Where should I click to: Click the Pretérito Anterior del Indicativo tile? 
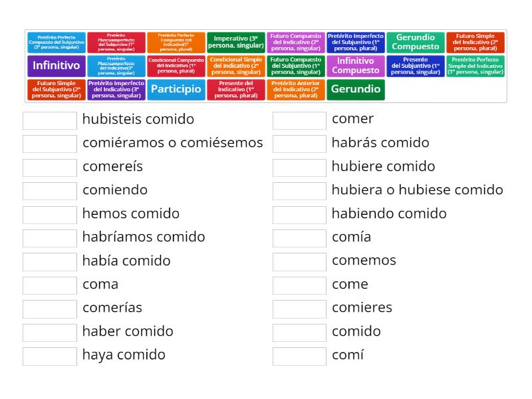295,89
